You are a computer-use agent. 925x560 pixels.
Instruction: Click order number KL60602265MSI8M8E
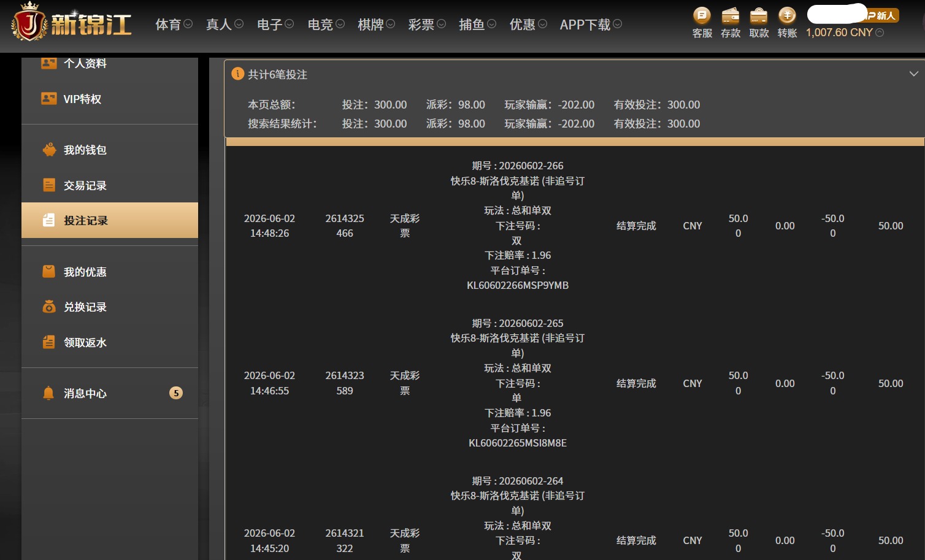(518, 443)
